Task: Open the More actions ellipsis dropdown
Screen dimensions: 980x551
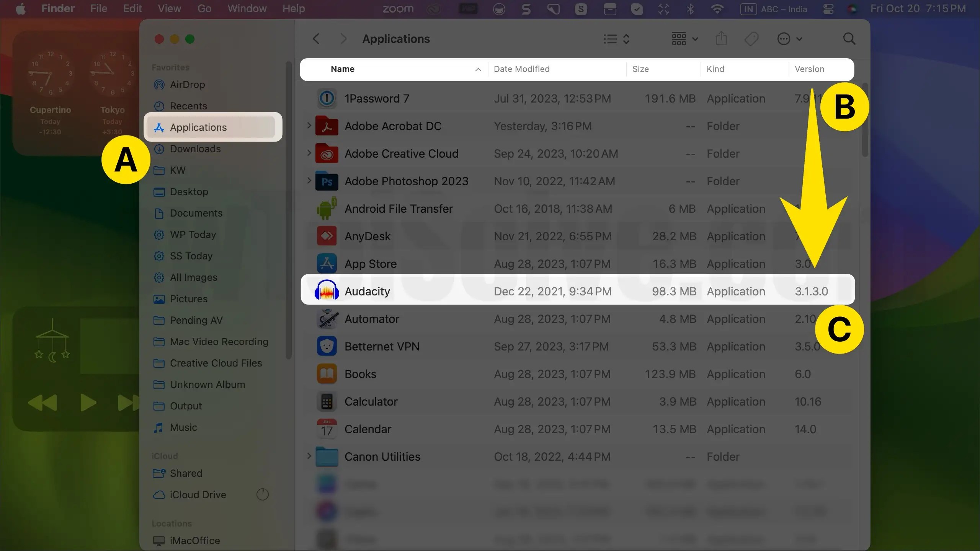Action: pyautogui.click(x=789, y=38)
